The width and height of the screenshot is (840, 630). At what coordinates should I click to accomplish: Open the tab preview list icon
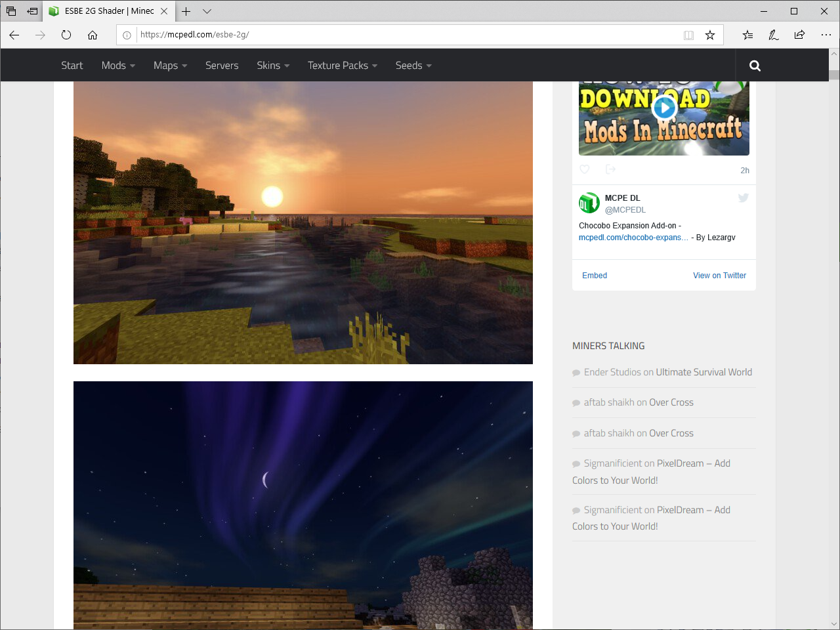click(x=11, y=11)
